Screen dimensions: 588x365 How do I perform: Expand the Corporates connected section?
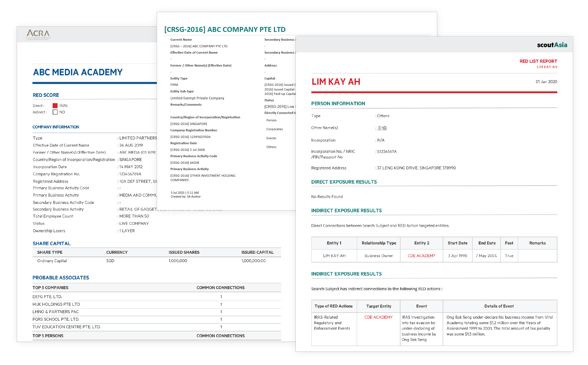(274, 129)
